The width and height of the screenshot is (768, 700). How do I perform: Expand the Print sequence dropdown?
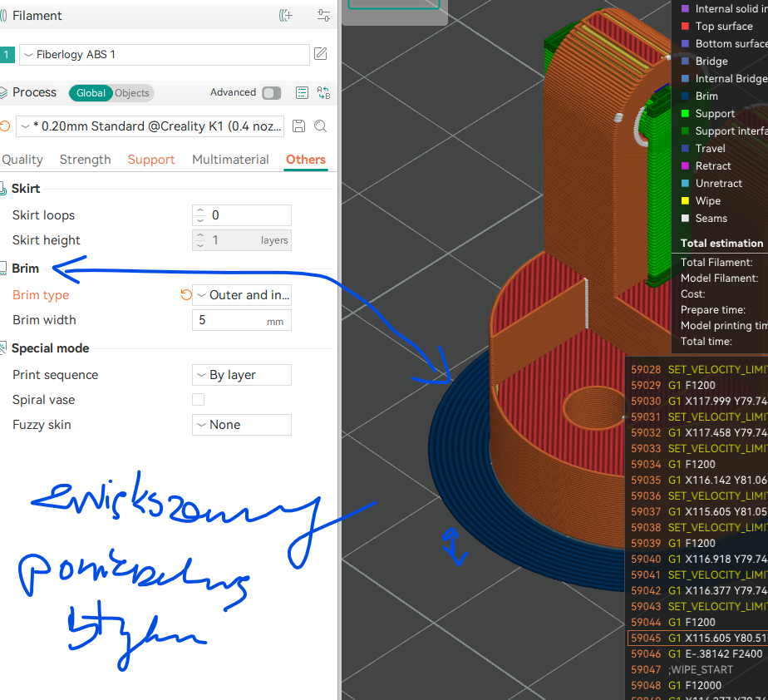242,375
